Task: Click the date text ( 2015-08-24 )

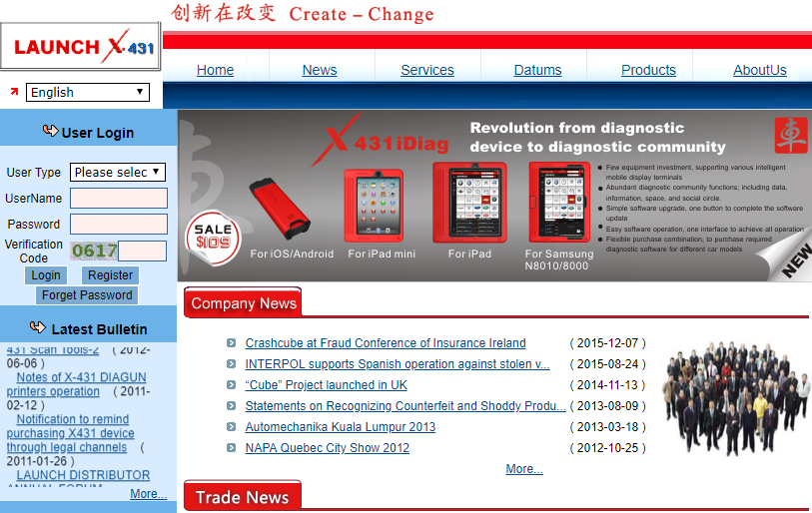Action: 607,364
